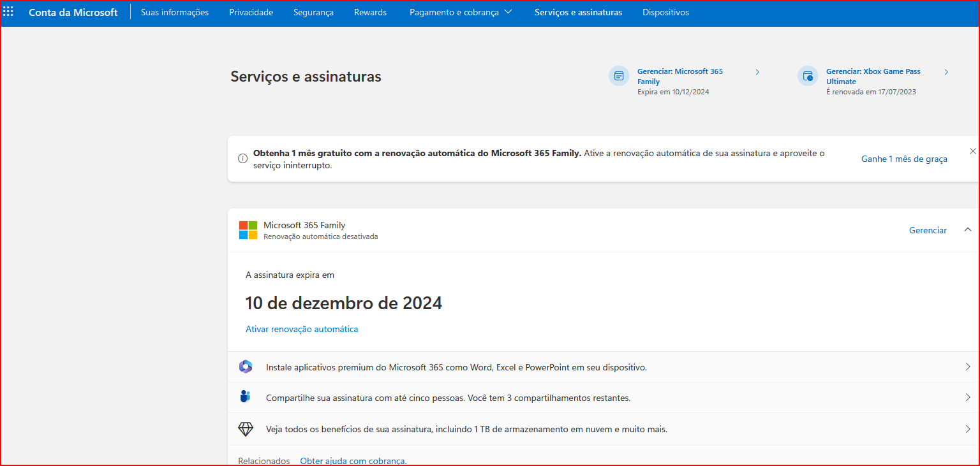Open the Dispositivos tab
980x466 pixels.
click(x=666, y=12)
